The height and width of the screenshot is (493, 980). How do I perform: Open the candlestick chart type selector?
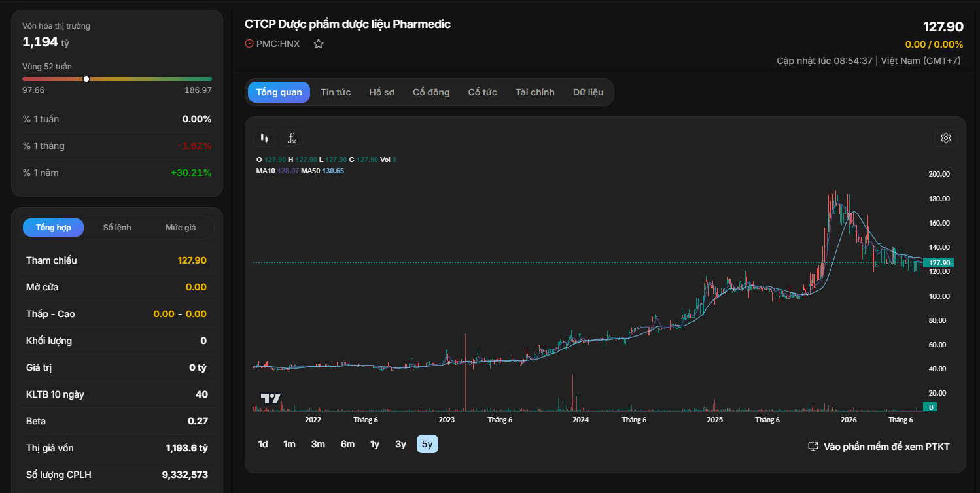[x=264, y=138]
